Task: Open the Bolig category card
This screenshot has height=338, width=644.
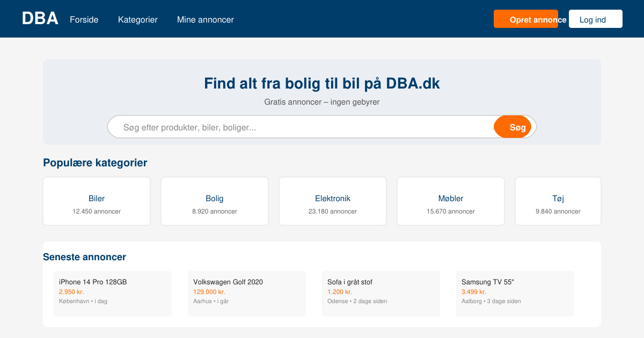Action: (215, 201)
